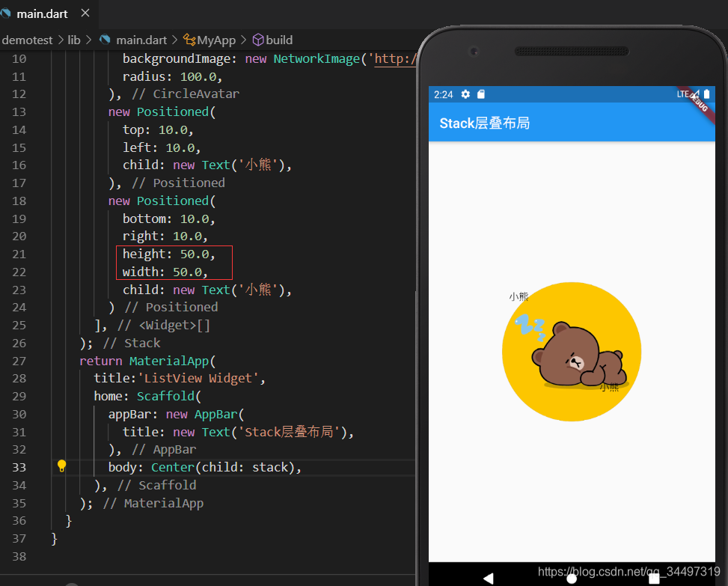Expand the chevron after main.dart breadcrumb
The height and width of the screenshot is (586, 728).
tap(174, 40)
